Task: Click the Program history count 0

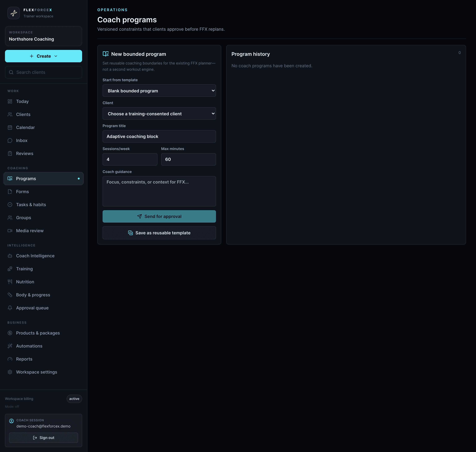Action: [459, 53]
